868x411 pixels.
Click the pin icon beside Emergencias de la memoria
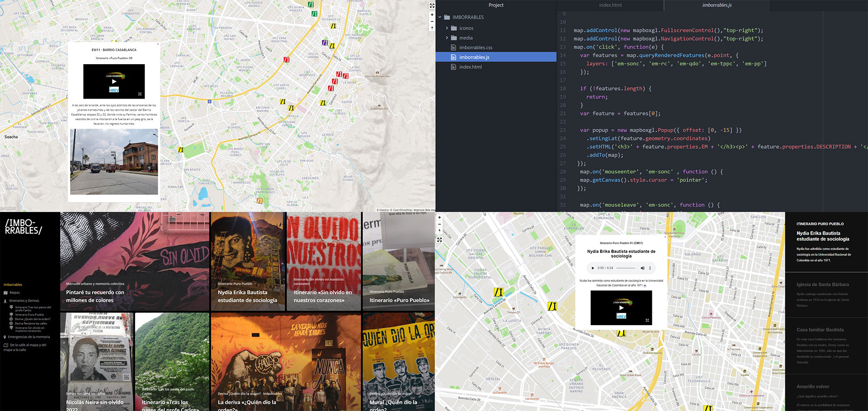5,337
